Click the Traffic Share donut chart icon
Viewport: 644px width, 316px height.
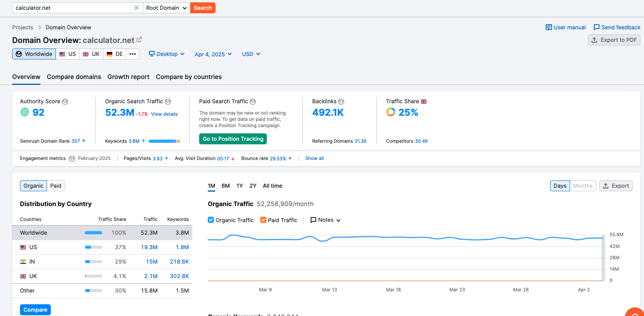coord(391,112)
